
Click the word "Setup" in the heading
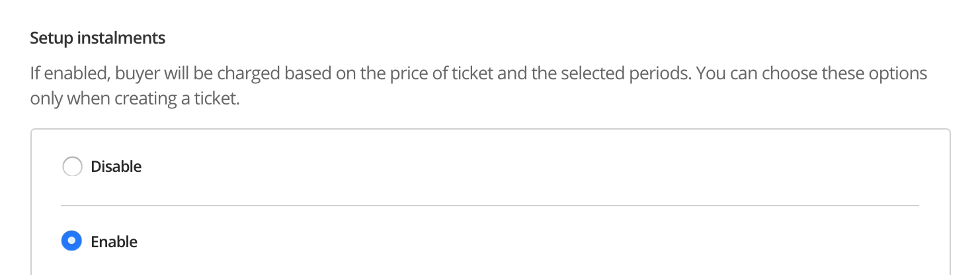click(52, 38)
